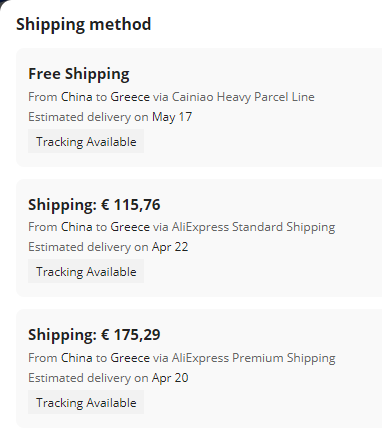This screenshot has width=382, height=436.
Task: Click the May 17 estimated delivery date
Action: [172, 117]
